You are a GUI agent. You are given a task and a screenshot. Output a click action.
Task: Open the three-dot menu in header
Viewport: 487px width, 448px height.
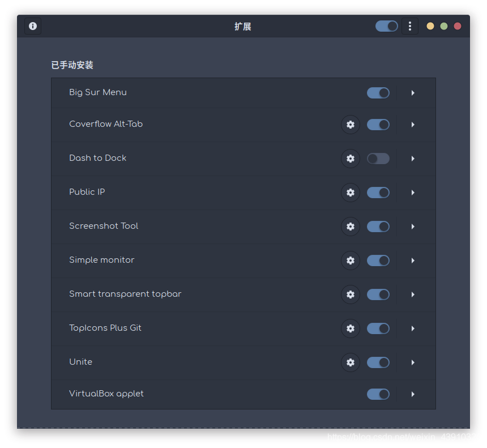click(x=409, y=26)
